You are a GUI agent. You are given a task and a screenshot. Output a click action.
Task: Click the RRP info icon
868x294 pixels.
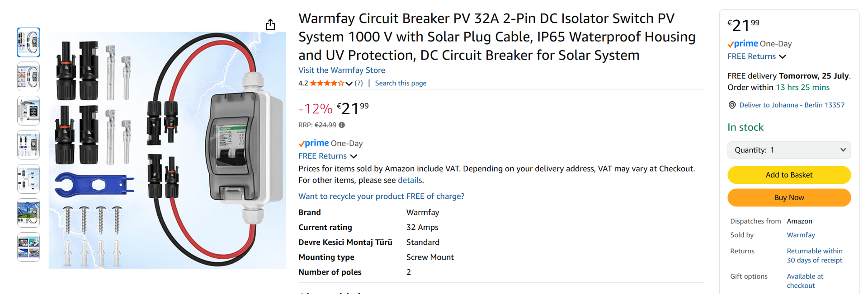pyautogui.click(x=342, y=125)
